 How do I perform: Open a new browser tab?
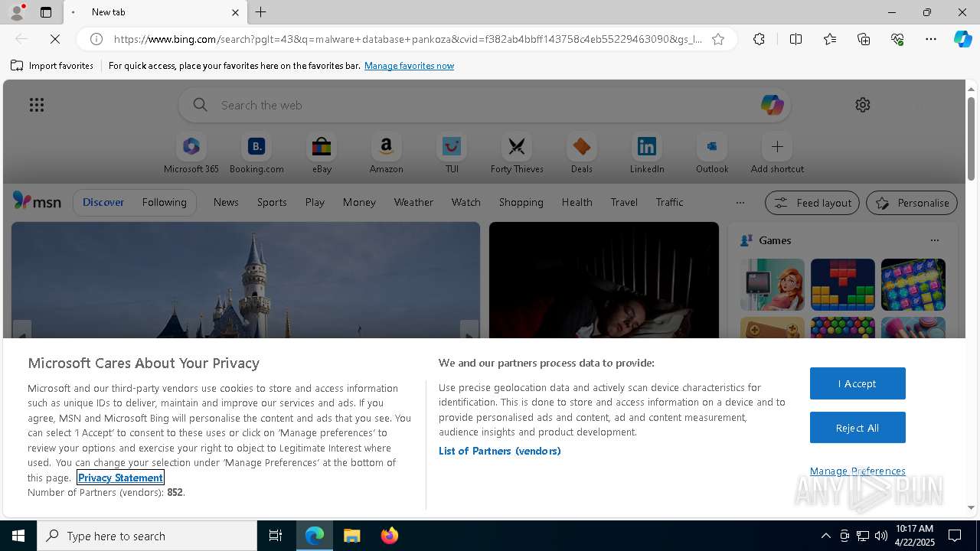pyautogui.click(x=261, y=12)
